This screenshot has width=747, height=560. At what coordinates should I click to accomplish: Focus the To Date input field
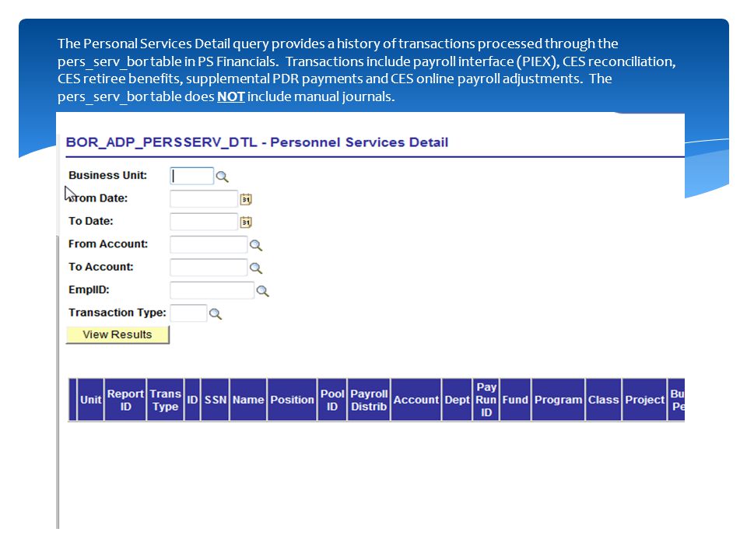204,222
